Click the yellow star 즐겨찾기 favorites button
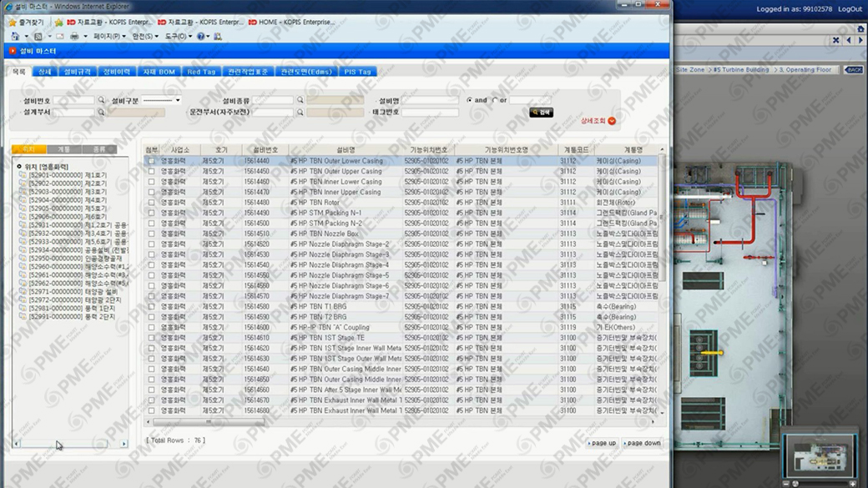Image resolution: width=868 pixels, height=488 pixels. coord(27,23)
